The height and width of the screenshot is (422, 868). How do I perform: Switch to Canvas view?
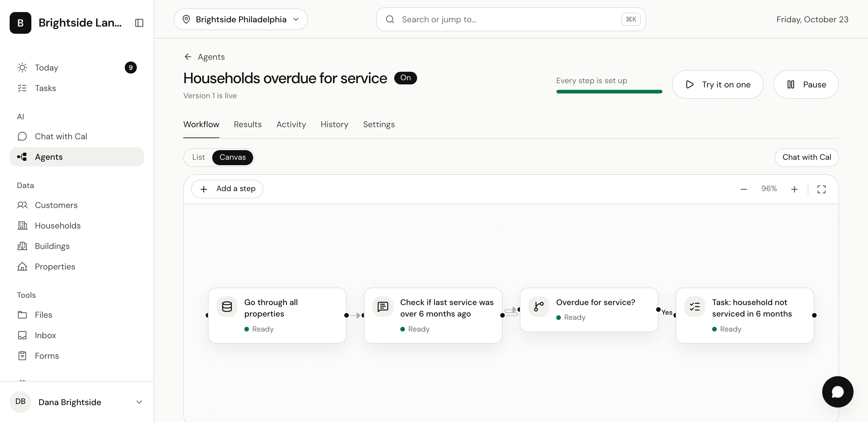[x=232, y=157]
